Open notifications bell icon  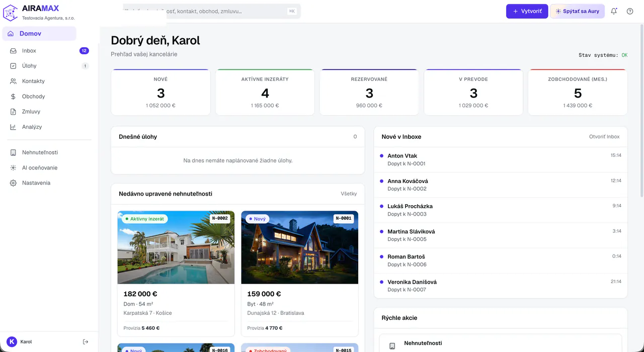[x=614, y=11]
